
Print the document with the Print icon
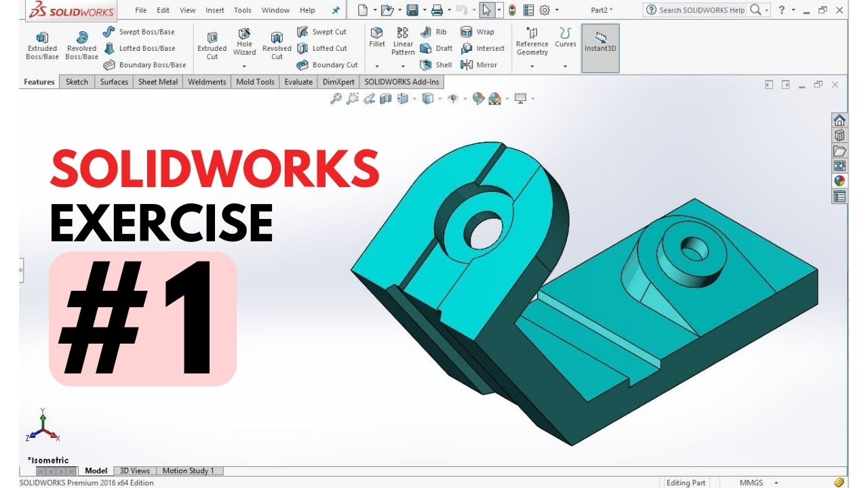coord(437,10)
